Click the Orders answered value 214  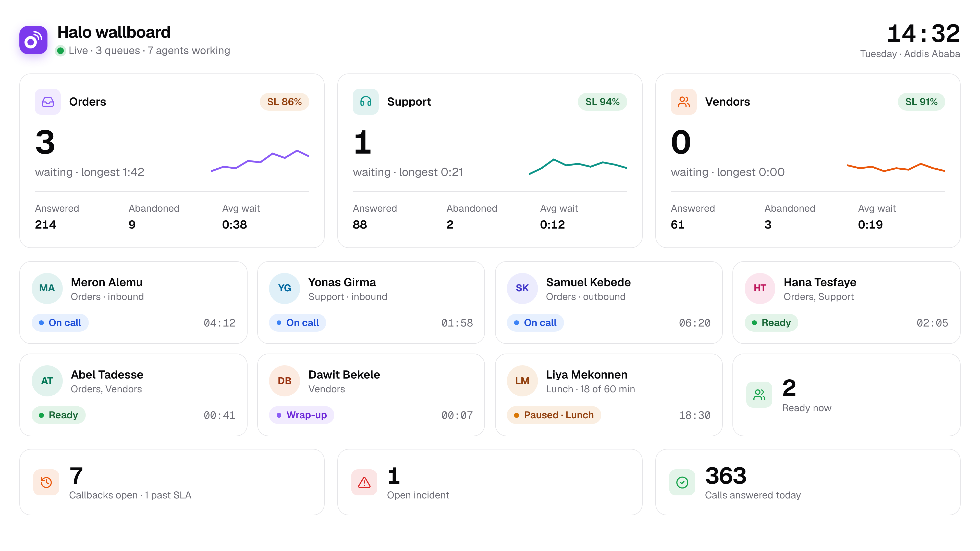[x=45, y=224]
